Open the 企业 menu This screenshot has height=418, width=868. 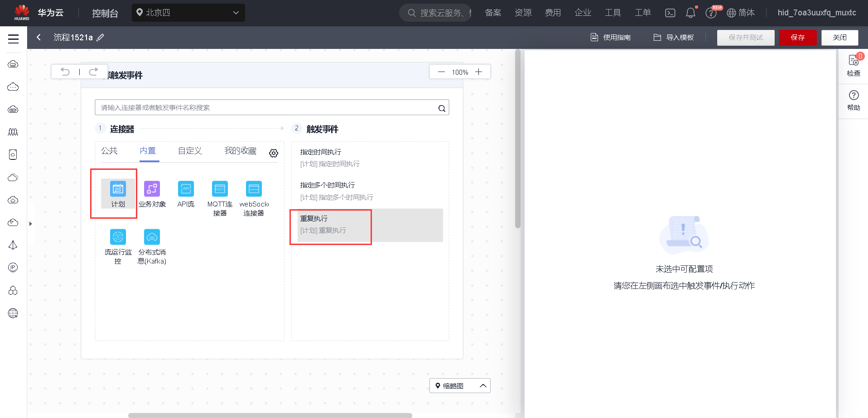(x=583, y=13)
